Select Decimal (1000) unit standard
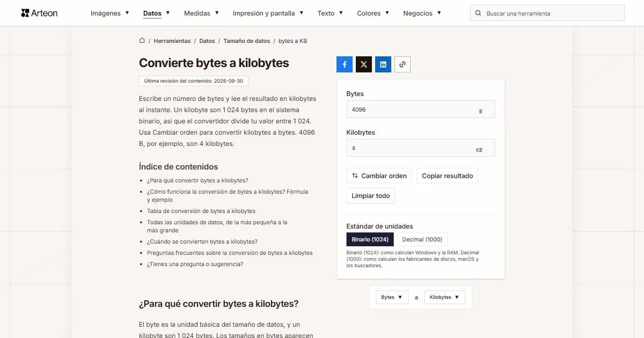Screen dimensions: 644x338 point(422,239)
